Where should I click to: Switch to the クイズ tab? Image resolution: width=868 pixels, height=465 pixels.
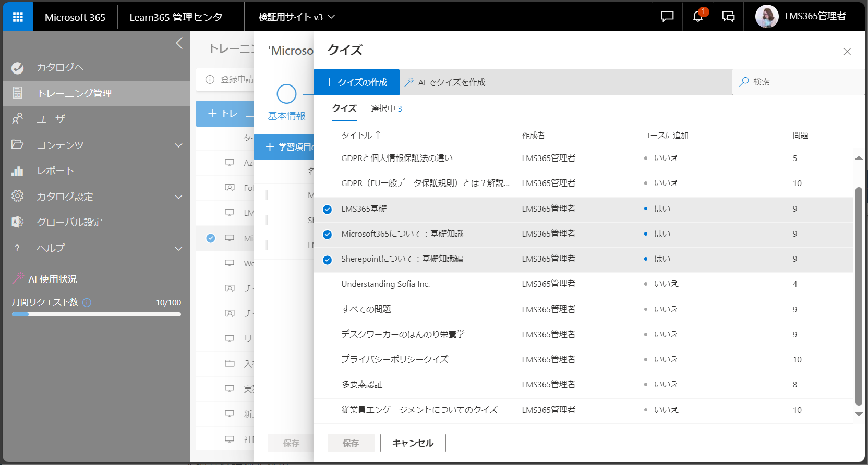[x=344, y=108]
